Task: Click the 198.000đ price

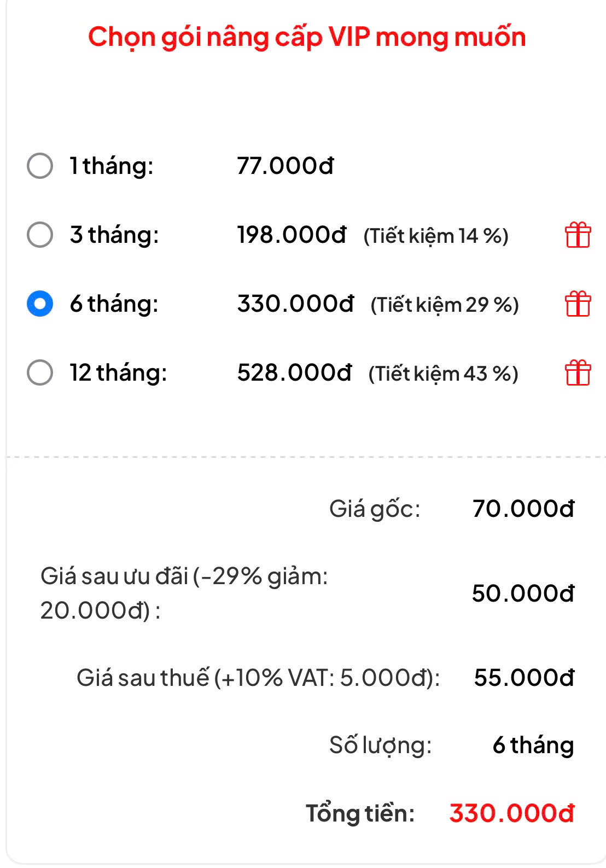Action: click(x=292, y=235)
